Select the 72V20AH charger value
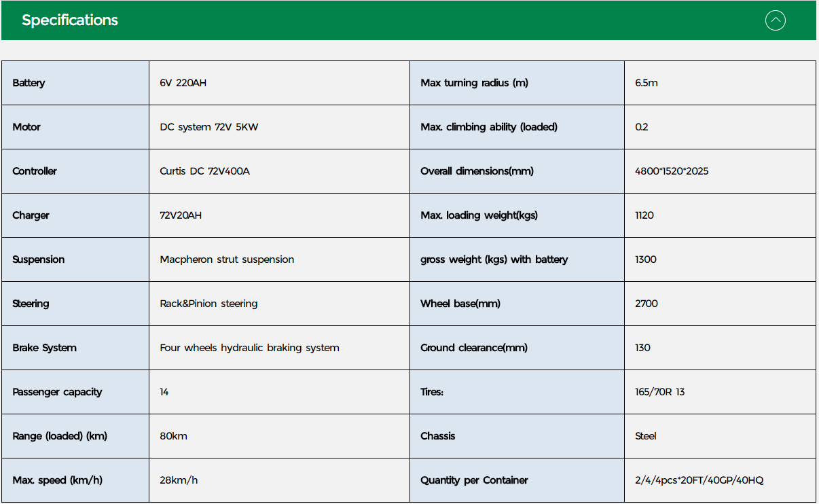This screenshot has width=819, height=504. point(181,215)
